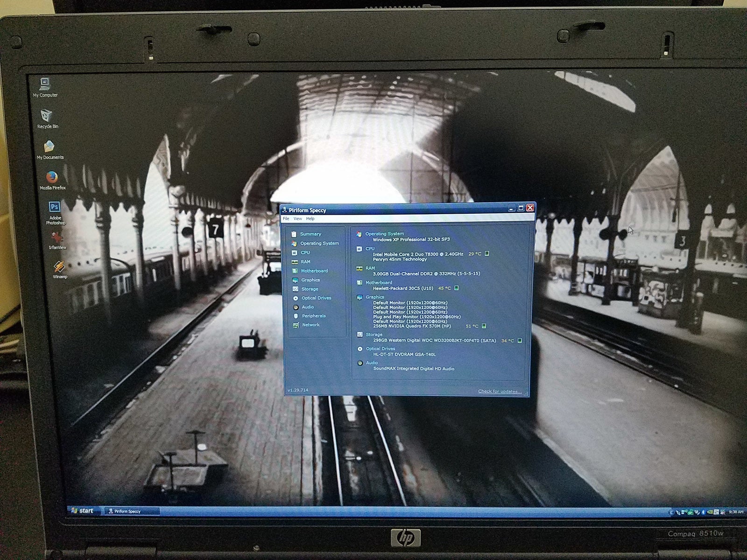The image size is (747, 560).
Task: Click the hard drive temperature indicator icon
Action: click(520, 341)
